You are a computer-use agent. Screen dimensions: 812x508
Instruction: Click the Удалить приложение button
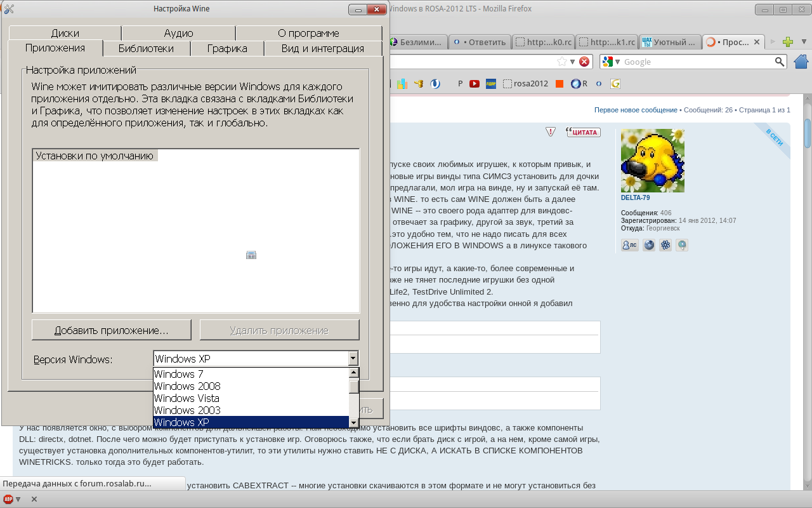(279, 330)
